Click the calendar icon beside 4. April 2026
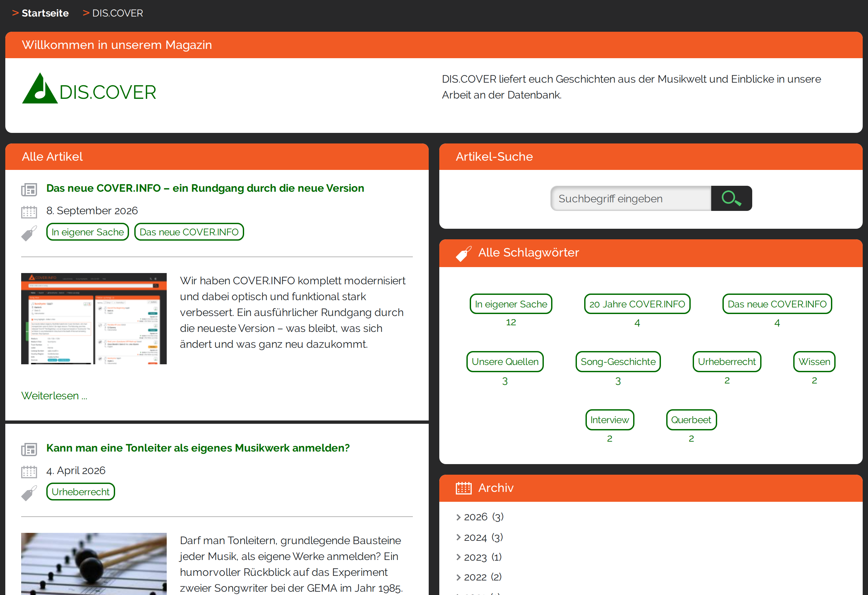The image size is (868, 595). (x=29, y=471)
